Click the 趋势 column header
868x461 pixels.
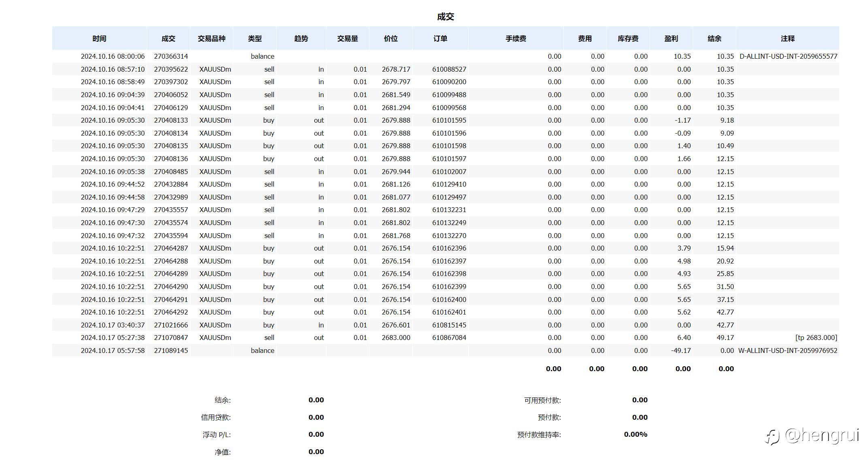(301, 38)
